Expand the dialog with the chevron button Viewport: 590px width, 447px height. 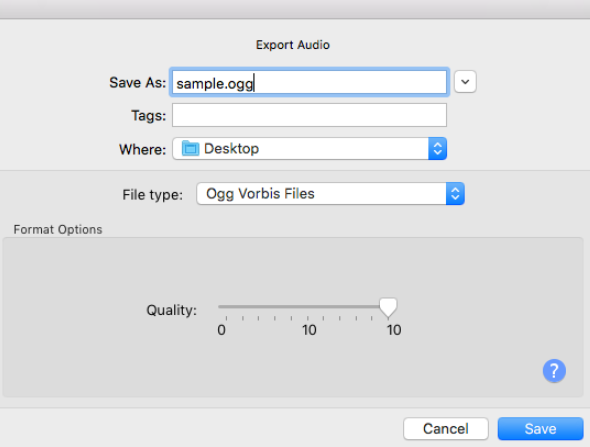[x=465, y=82]
